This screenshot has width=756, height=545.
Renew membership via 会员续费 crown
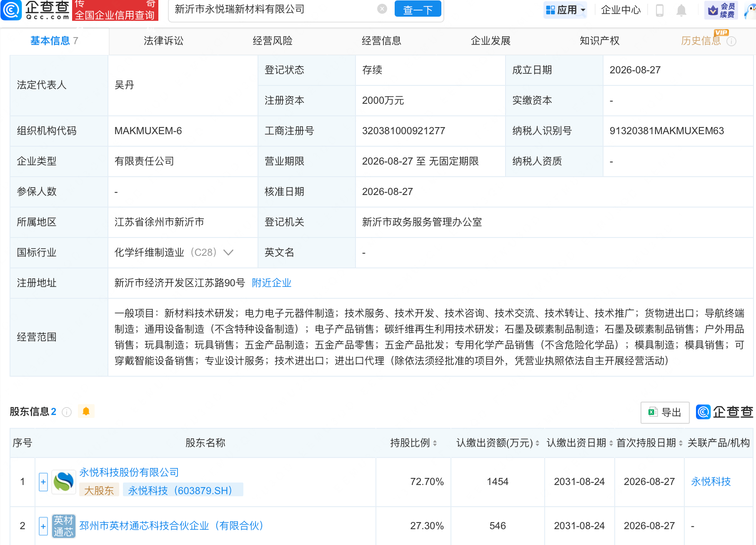(x=721, y=10)
